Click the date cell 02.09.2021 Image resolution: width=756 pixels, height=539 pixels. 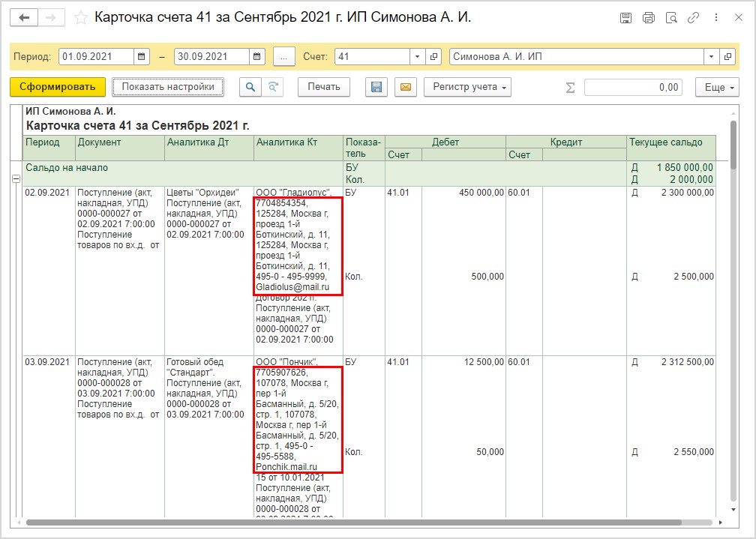(47, 193)
